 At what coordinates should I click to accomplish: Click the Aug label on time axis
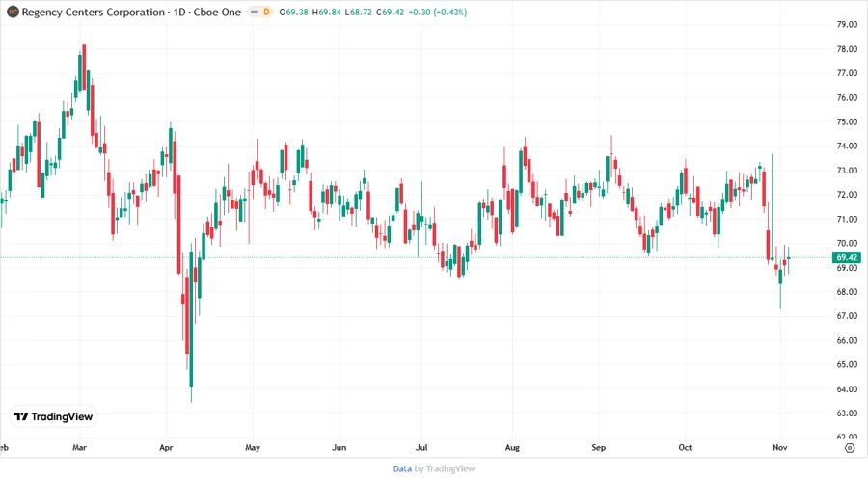(512, 447)
